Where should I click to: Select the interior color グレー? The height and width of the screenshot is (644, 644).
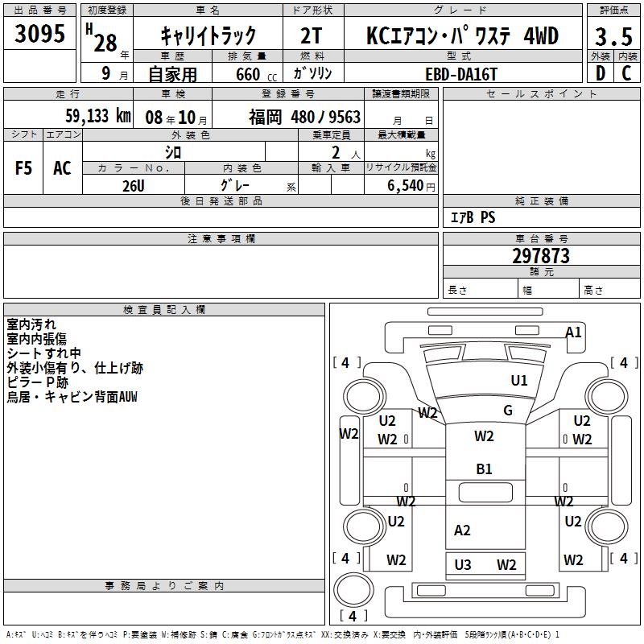point(235,185)
